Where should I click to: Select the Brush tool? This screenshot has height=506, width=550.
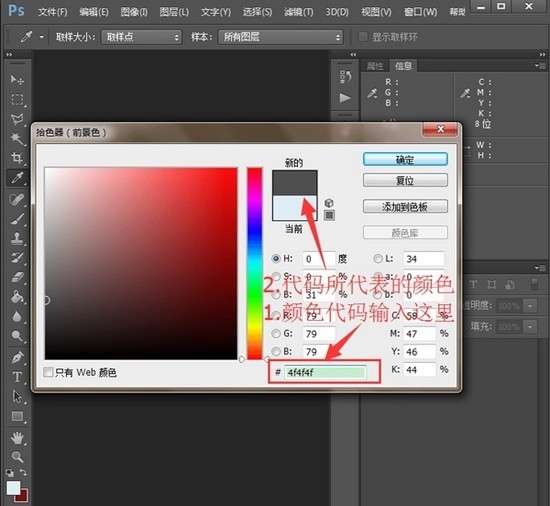16,218
